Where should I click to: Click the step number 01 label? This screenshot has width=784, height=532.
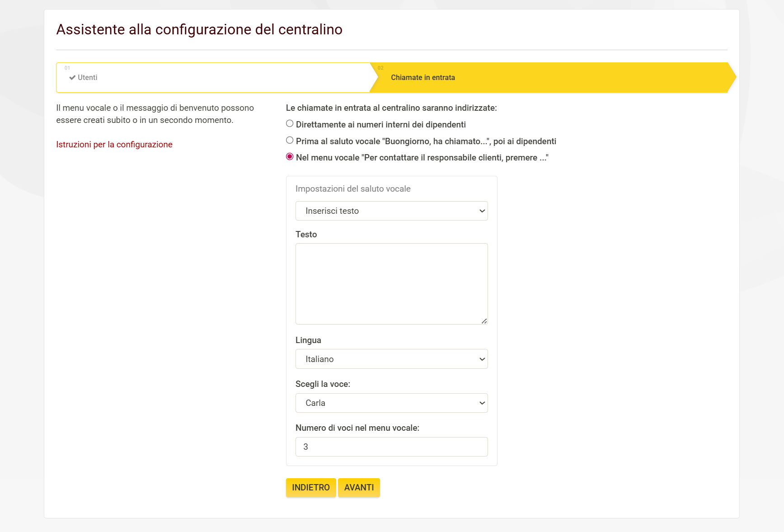pos(67,67)
